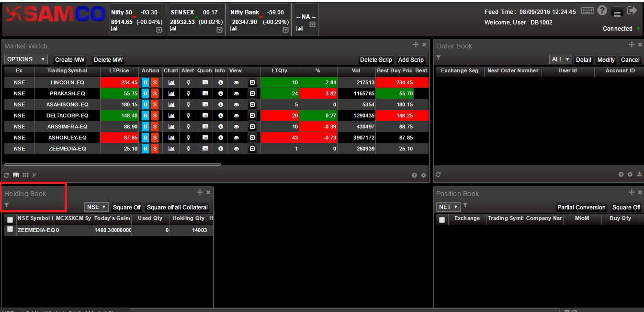Click the Sell button for ZEEMEDIA-EQ
This screenshot has height=312, width=644.
coord(155,149)
